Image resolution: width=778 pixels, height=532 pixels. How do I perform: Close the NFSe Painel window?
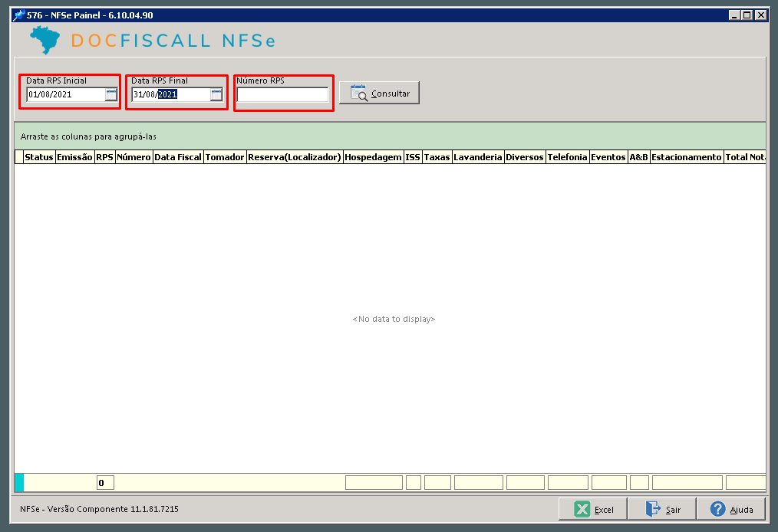tap(760, 15)
